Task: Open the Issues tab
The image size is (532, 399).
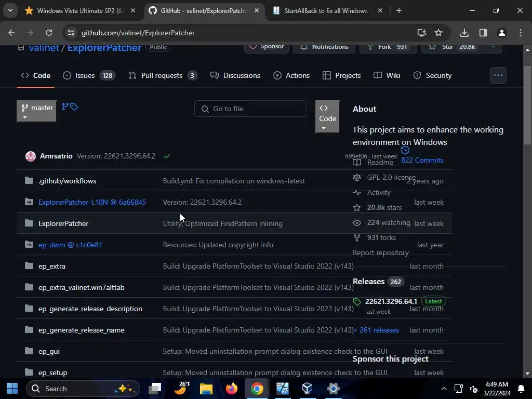Action: click(x=89, y=76)
